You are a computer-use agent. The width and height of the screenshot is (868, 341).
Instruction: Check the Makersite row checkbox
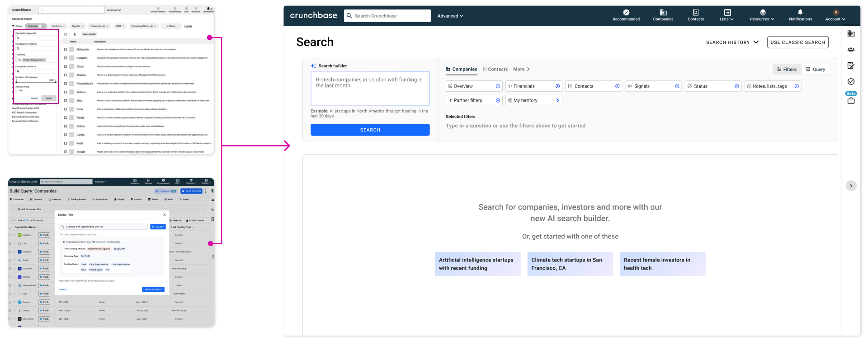click(66, 49)
